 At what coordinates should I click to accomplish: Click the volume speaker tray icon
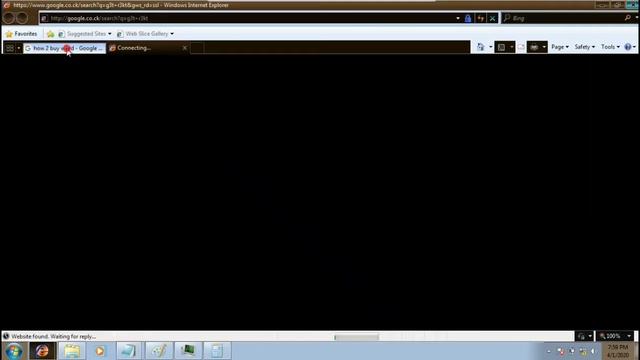pos(593,351)
